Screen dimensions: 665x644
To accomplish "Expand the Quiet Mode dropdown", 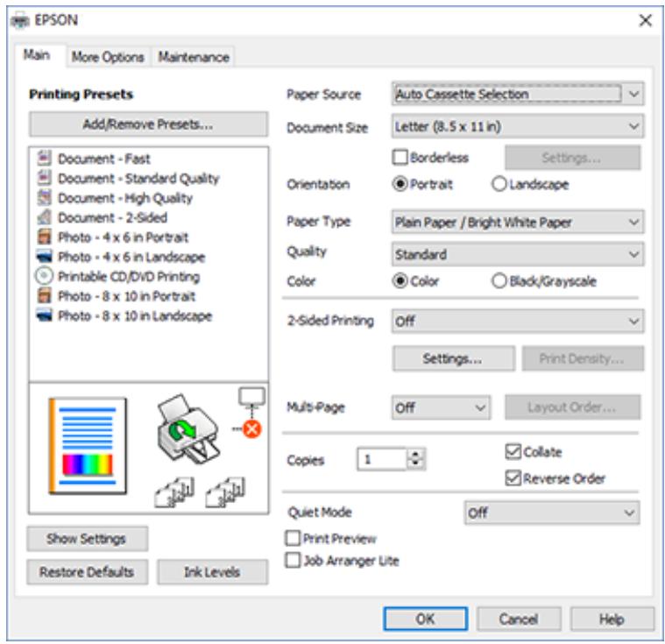I will click(552, 513).
